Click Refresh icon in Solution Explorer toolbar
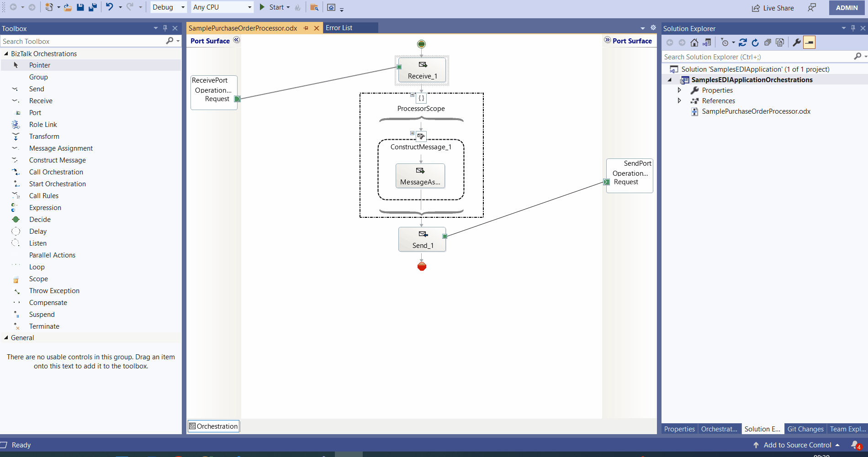 coord(755,42)
